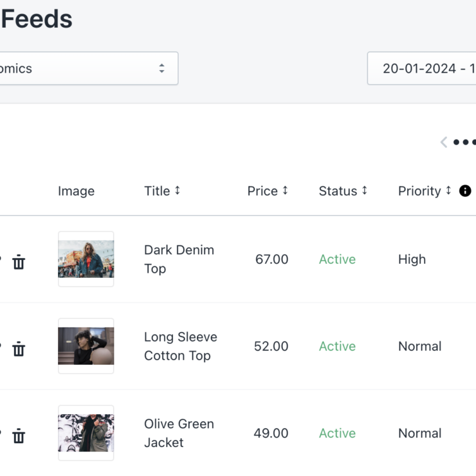Open the dropdown ending in 'omics'
The width and height of the screenshot is (476, 476).
(x=88, y=68)
